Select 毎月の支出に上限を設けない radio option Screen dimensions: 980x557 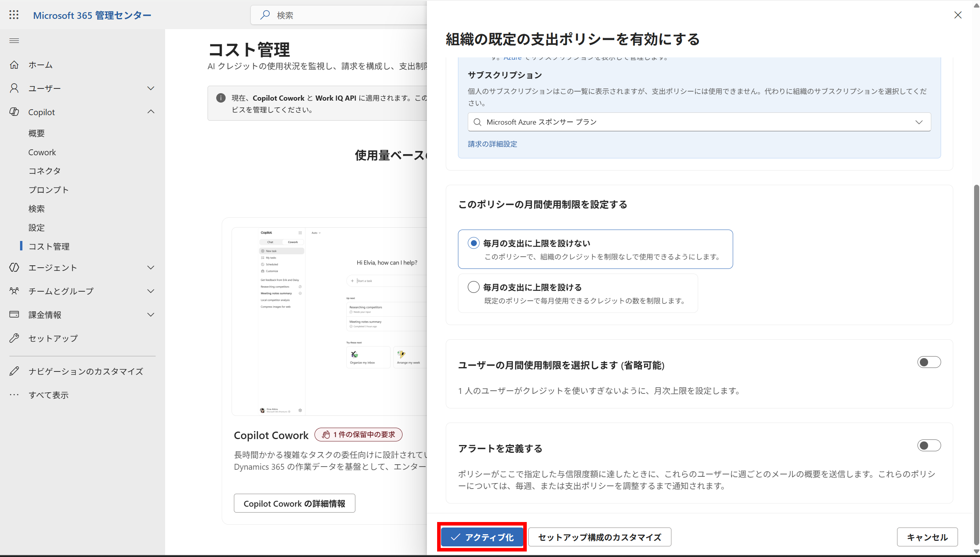[474, 243]
